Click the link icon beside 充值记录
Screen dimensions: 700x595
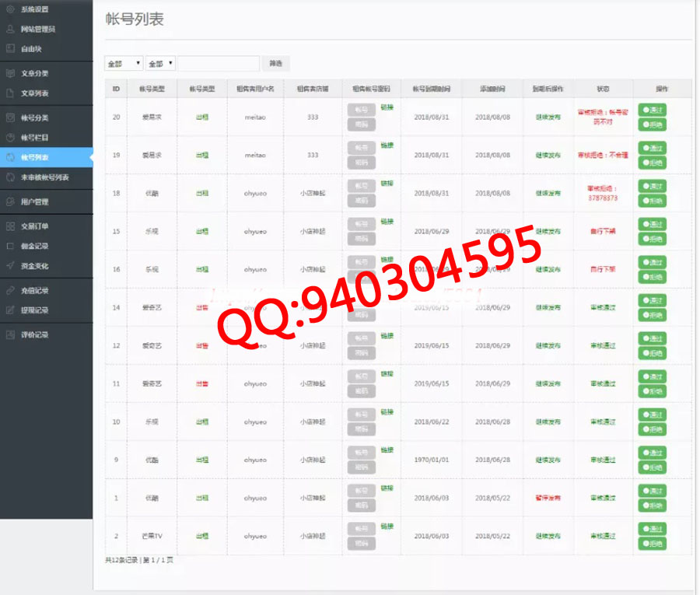[10, 291]
